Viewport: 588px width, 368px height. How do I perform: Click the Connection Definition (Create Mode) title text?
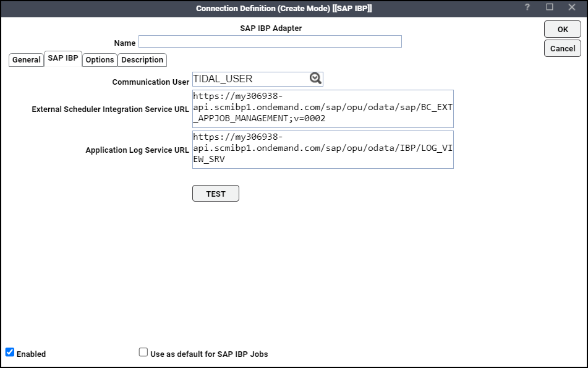point(284,8)
